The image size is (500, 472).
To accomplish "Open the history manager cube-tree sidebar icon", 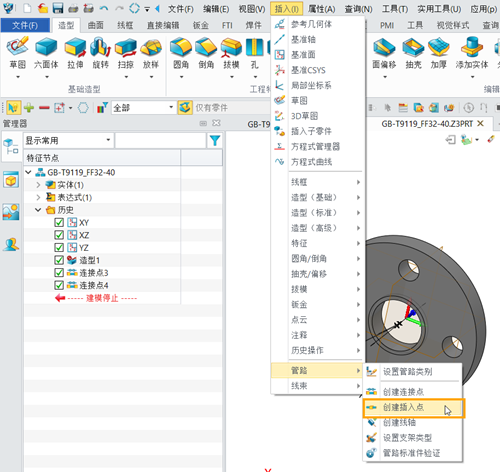I will [11, 147].
